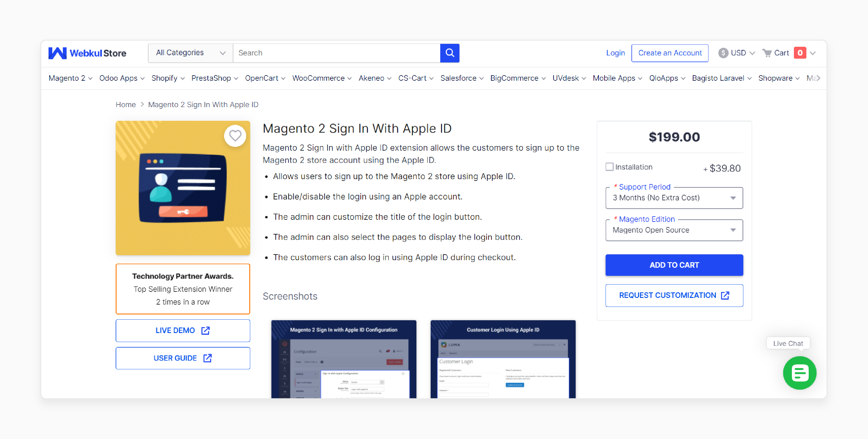868x439 pixels.
Task: Click the Technology Partner Awards box
Action: (182, 289)
